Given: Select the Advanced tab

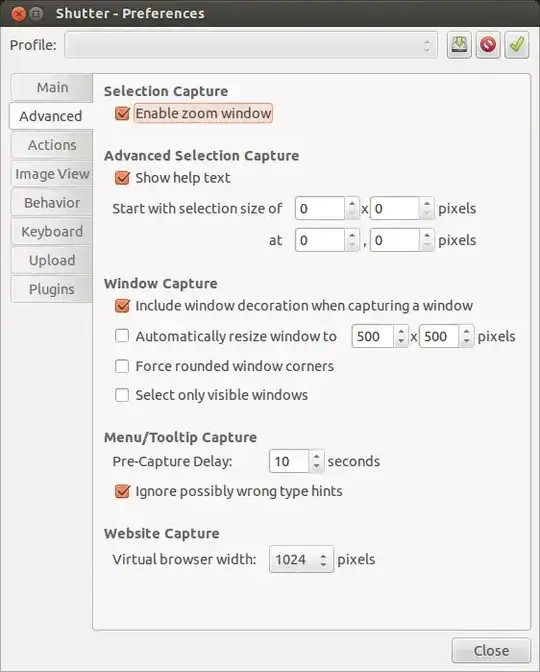Looking at the screenshot, I should point(51,116).
